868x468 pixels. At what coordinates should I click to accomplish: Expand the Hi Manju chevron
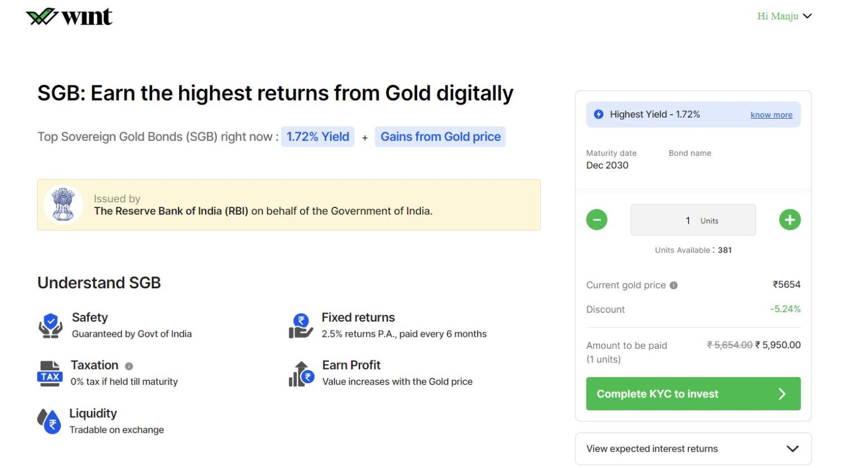pyautogui.click(x=808, y=16)
